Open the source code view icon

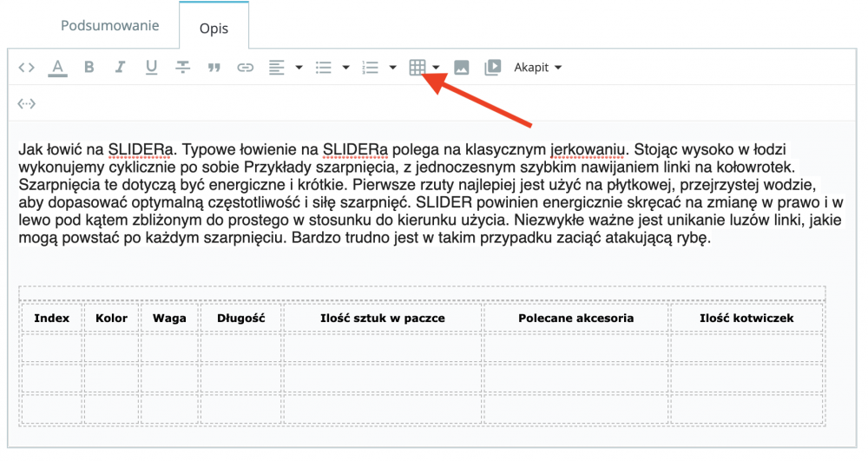point(27,68)
